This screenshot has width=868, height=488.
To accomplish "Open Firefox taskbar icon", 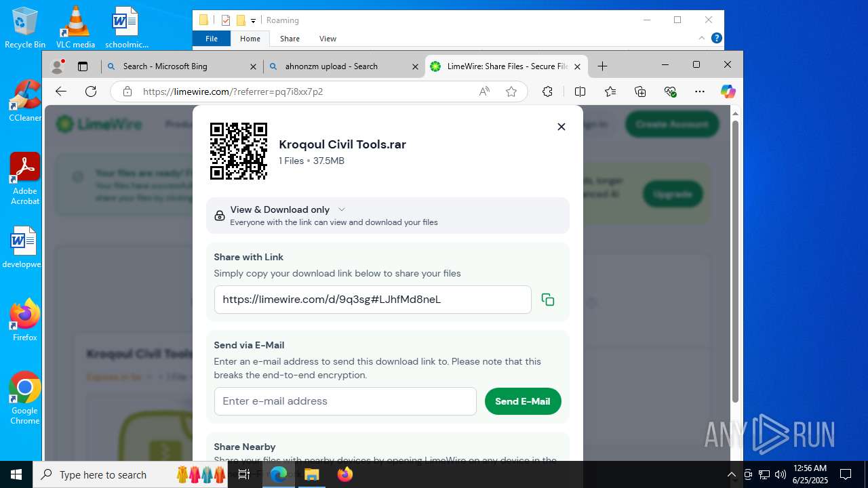I will click(344, 474).
